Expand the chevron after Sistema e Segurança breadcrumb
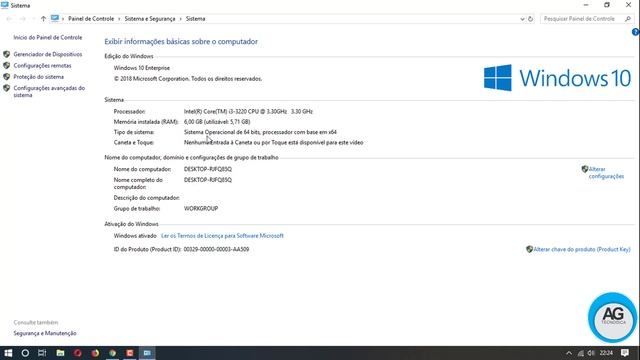640x360 pixels. tap(180, 19)
